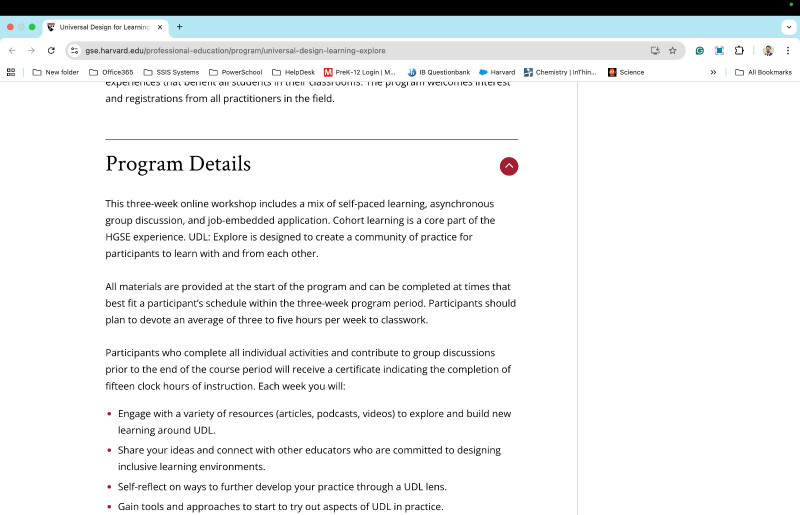Screen dimensions: 800x515
Task: Bookmark this page with the star icon
Action: (x=673, y=50)
